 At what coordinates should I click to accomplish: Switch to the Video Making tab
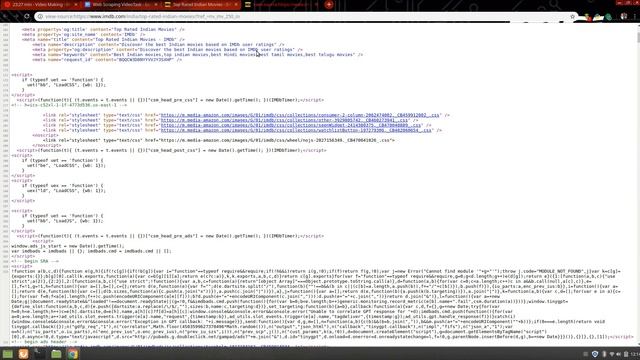pos(40,4)
